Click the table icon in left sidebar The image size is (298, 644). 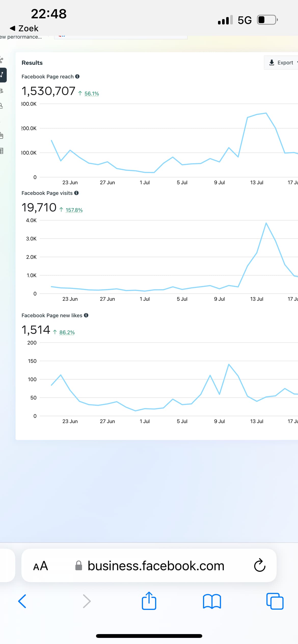pos(2,151)
